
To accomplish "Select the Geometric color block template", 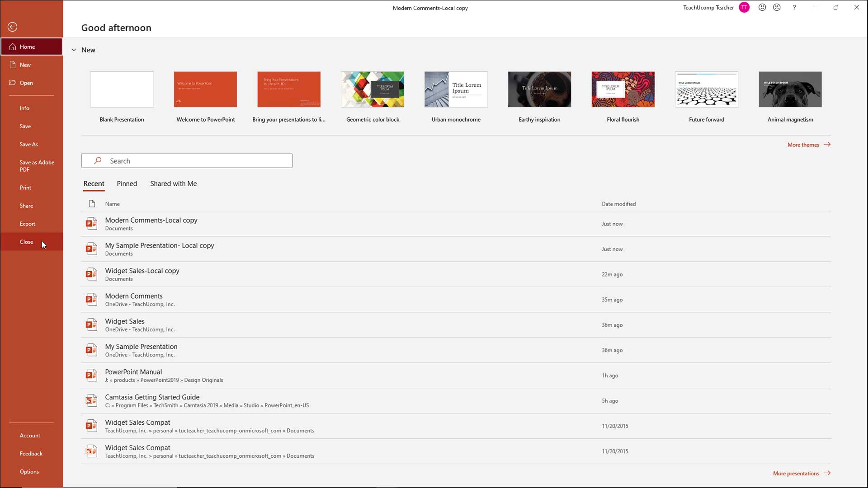I will click(x=373, y=89).
